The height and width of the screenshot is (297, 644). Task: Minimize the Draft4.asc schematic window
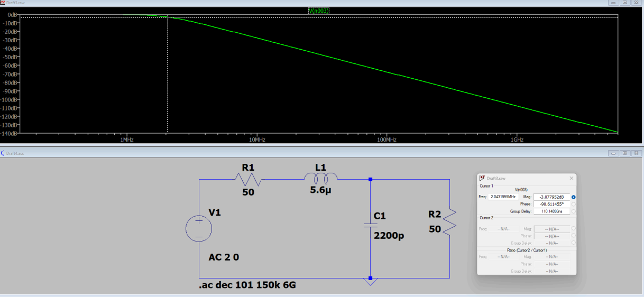[x=613, y=153]
